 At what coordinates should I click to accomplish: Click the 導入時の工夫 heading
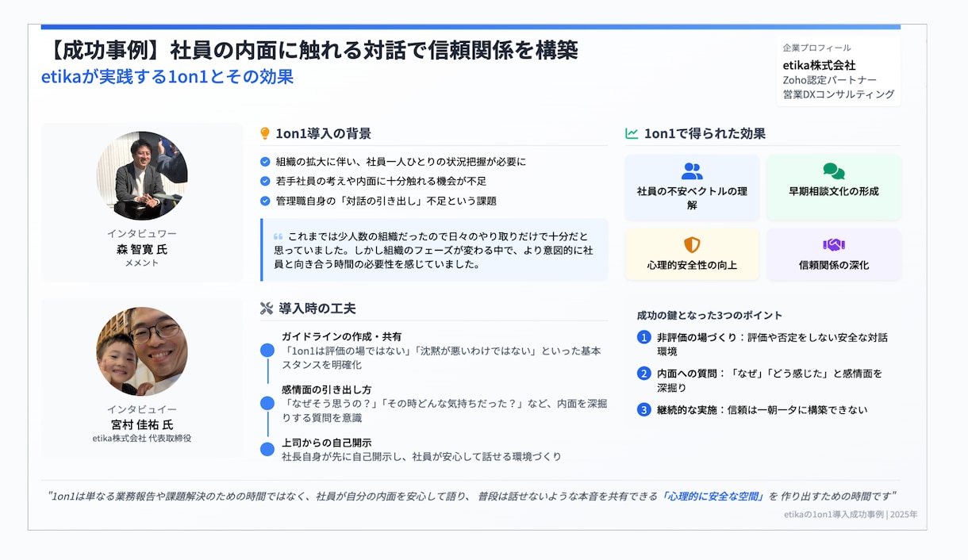point(317,309)
